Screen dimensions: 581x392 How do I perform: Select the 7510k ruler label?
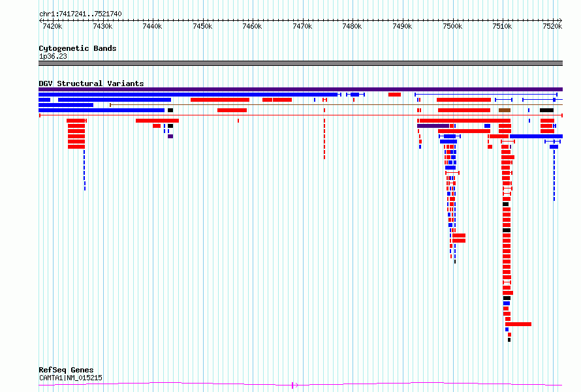[x=502, y=26]
